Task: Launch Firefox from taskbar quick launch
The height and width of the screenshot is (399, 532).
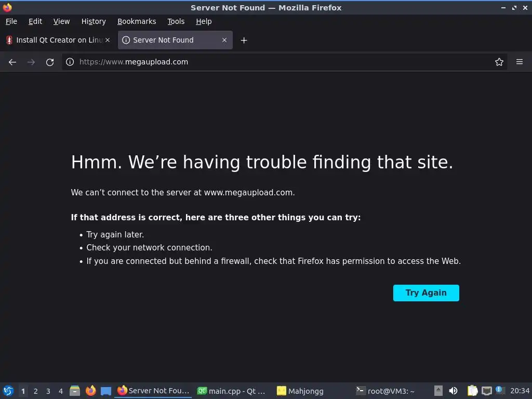Action: (90, 391)
